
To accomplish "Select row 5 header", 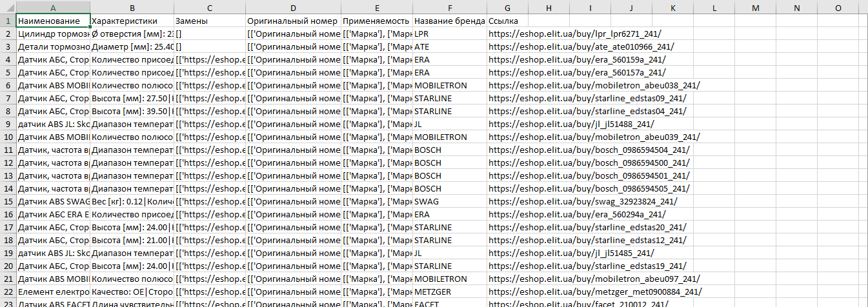I will pos(8,72).
